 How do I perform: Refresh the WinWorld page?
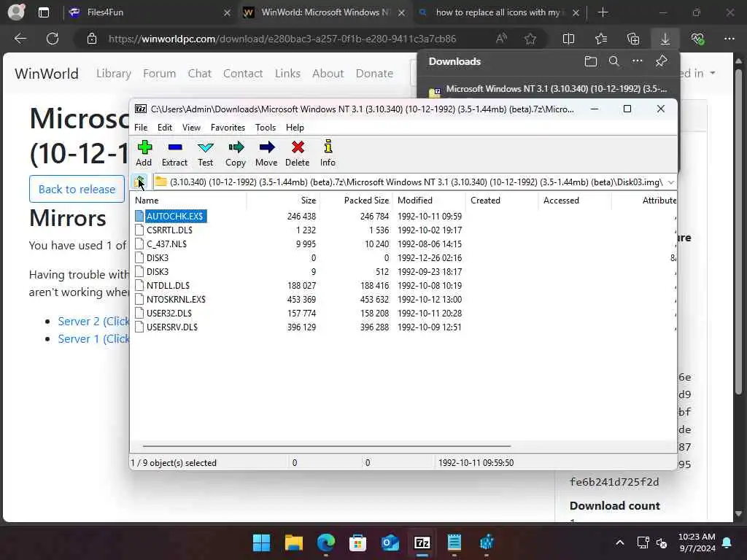click(x=53, y=39)
